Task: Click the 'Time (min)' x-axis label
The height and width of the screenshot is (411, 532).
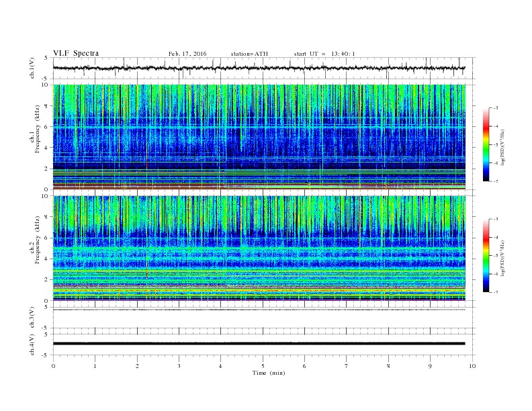Action: (269, 373)
